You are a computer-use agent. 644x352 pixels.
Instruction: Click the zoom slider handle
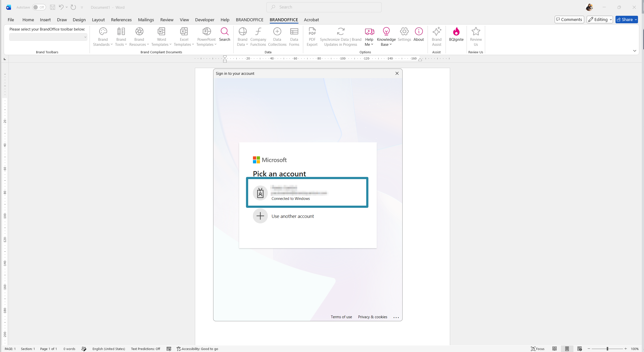point(607,349)
